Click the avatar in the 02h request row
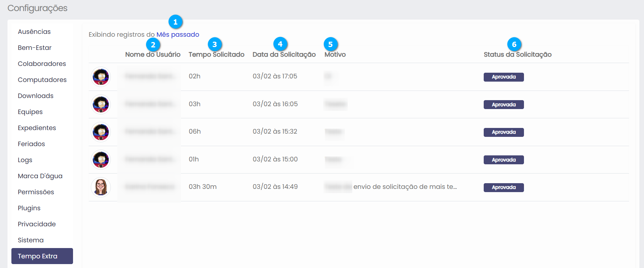644x268 pixels. pos(101,77)
